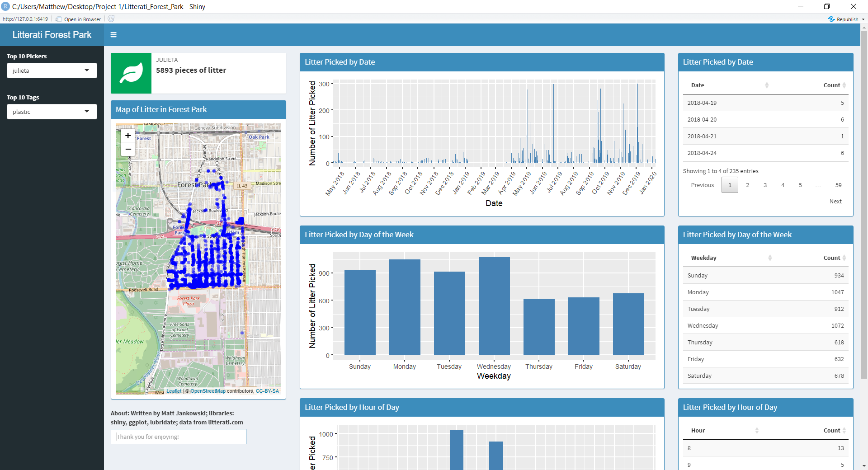Open the Top 10 Tags dropdown
Screen dimensions: 868x470
pyautogui.click(x=52, y=112)
